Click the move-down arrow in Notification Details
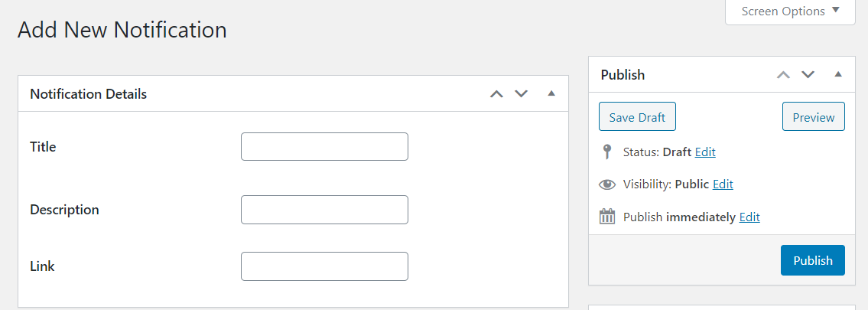The height and width of the screenshot is (310, 868). (x=521, y=93)
